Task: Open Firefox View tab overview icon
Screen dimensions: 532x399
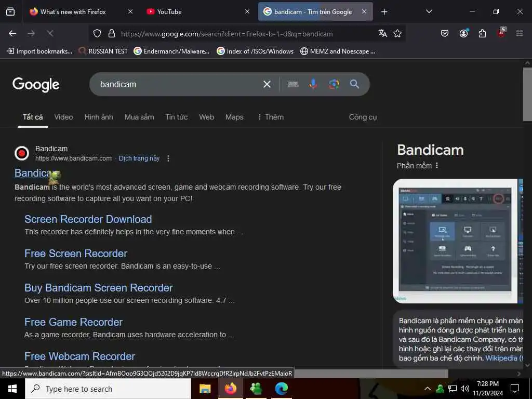Action: click(x=10, y=12)
